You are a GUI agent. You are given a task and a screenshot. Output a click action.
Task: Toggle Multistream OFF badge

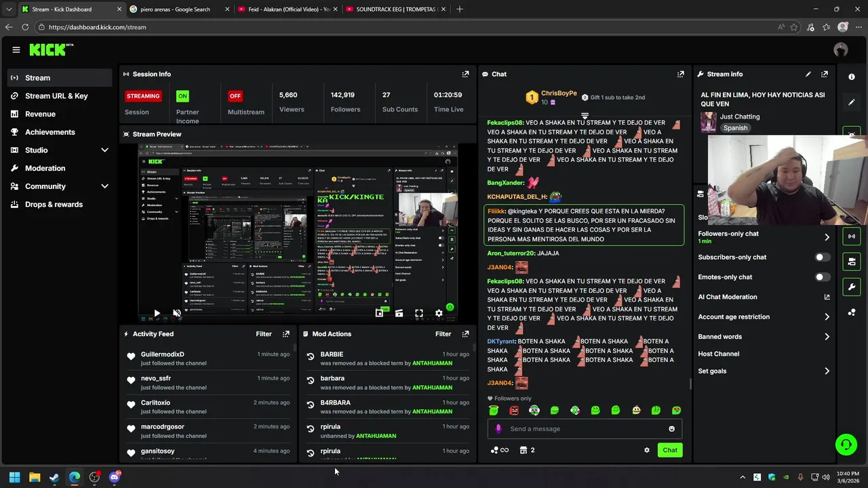point(235,96)
